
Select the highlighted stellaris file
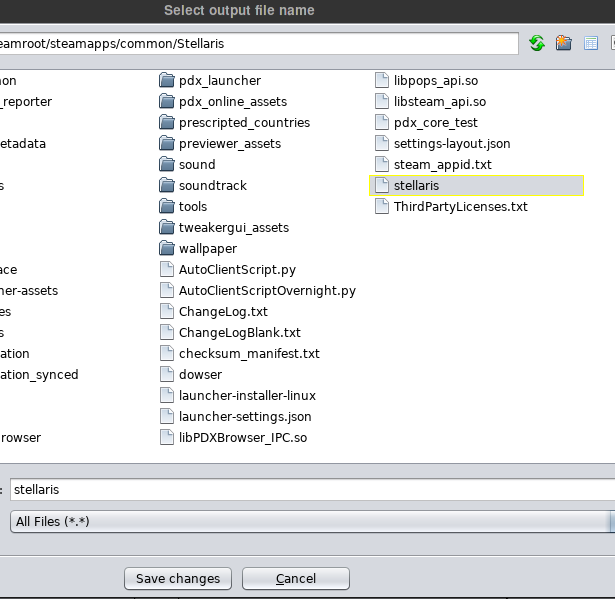coord(477,186)
